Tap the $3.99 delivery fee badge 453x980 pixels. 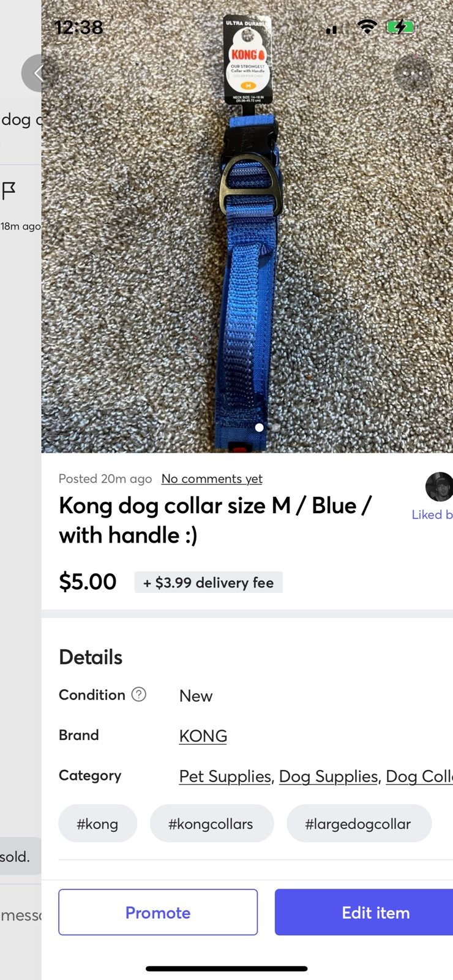(208, 582)
